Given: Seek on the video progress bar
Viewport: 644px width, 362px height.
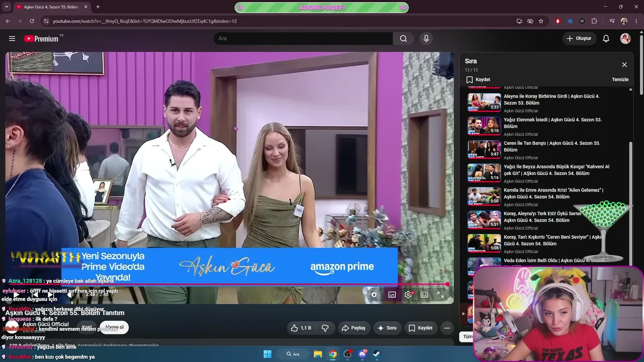Looking at the screenshot, I should pyautogui.click(x=229, y=285).
